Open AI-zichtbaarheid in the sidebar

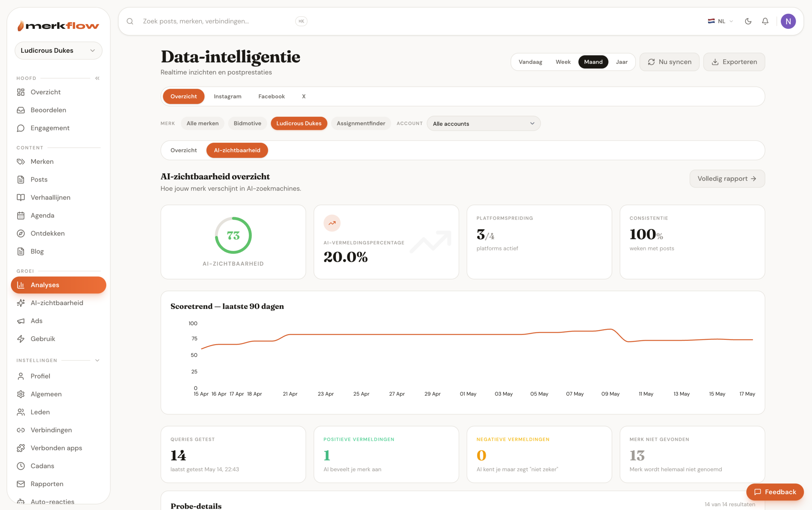pyautogui.click(x=58, y=303)
